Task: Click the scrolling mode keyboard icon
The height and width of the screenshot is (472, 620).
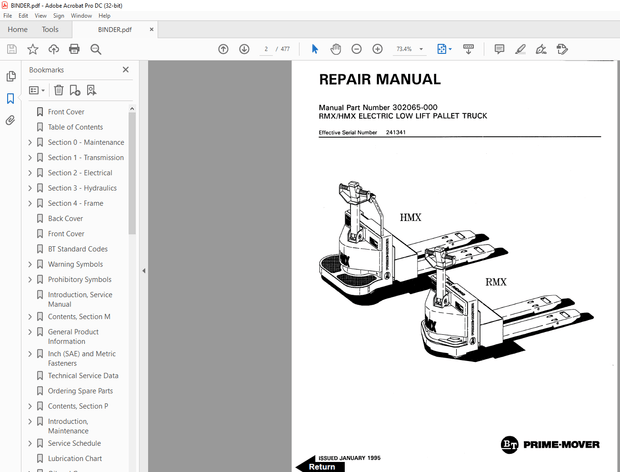Action: coord(469,49)
